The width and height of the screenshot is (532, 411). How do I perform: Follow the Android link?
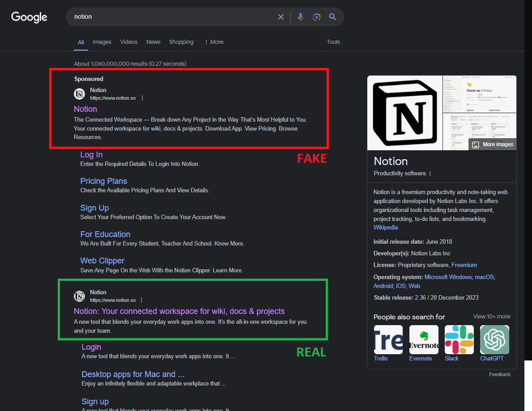pos(383,286)
